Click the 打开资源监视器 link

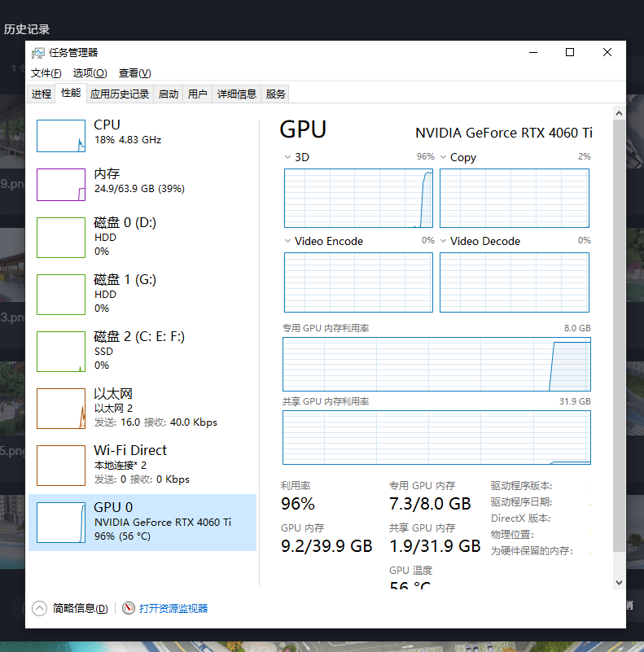(x=173, y=608)
